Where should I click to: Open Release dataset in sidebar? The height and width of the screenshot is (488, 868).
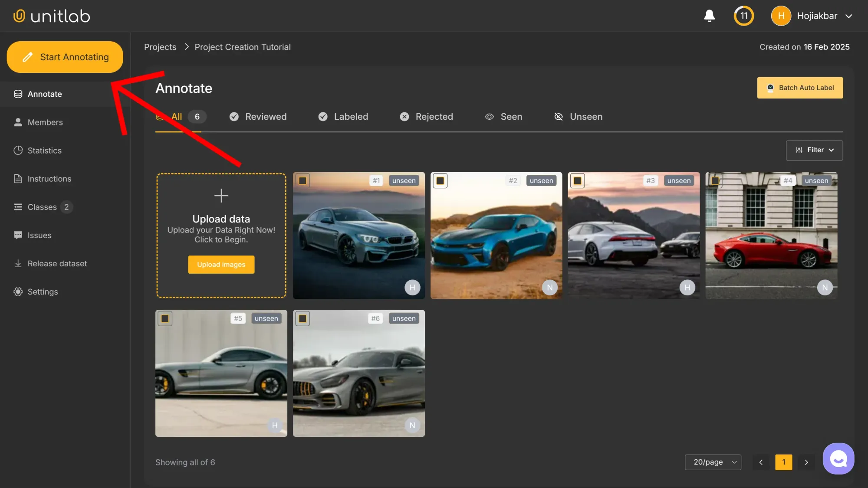coord(57,263)
